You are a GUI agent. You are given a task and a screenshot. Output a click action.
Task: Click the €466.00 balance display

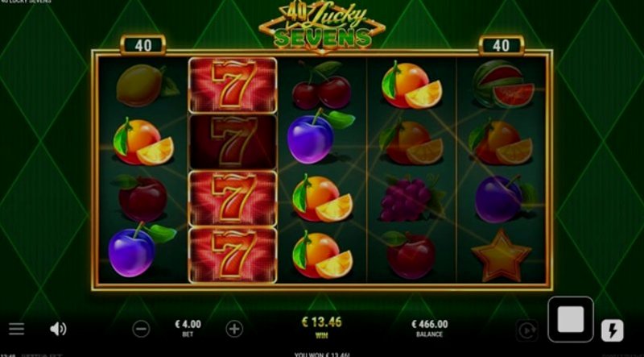click(x=430, y=329)
